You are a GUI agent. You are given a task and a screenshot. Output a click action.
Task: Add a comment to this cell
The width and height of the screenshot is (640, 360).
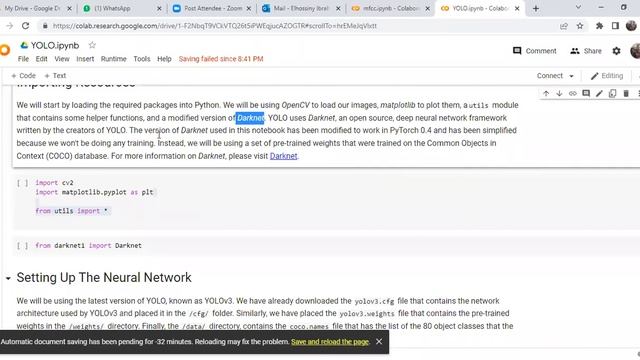click(x=586, y=93)
